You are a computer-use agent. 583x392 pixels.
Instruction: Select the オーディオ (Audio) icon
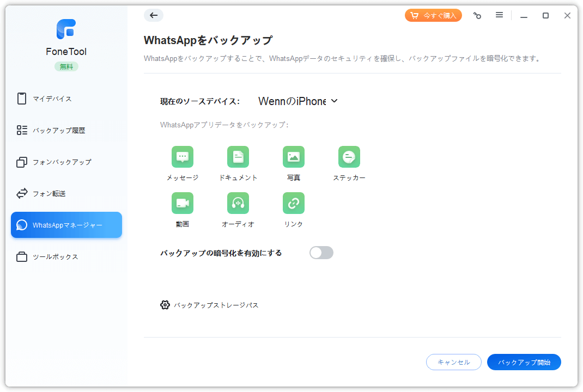click(238, 203)
